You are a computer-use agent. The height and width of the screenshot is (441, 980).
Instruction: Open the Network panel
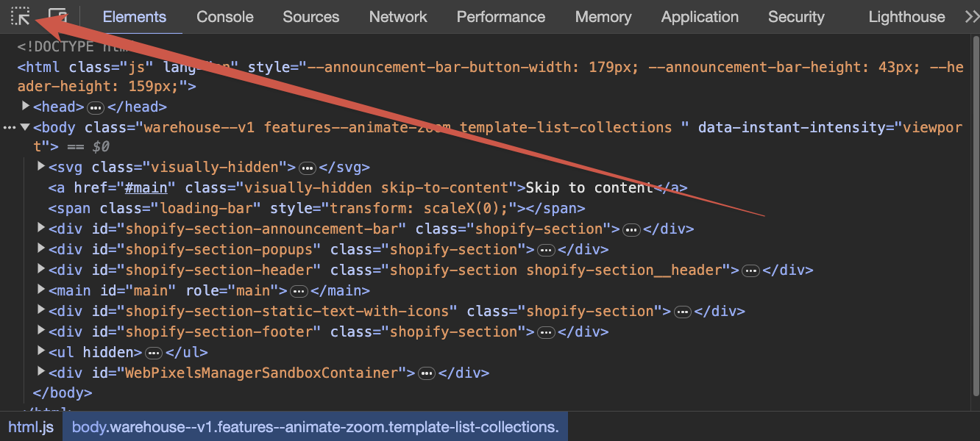(x=397, y=16)
